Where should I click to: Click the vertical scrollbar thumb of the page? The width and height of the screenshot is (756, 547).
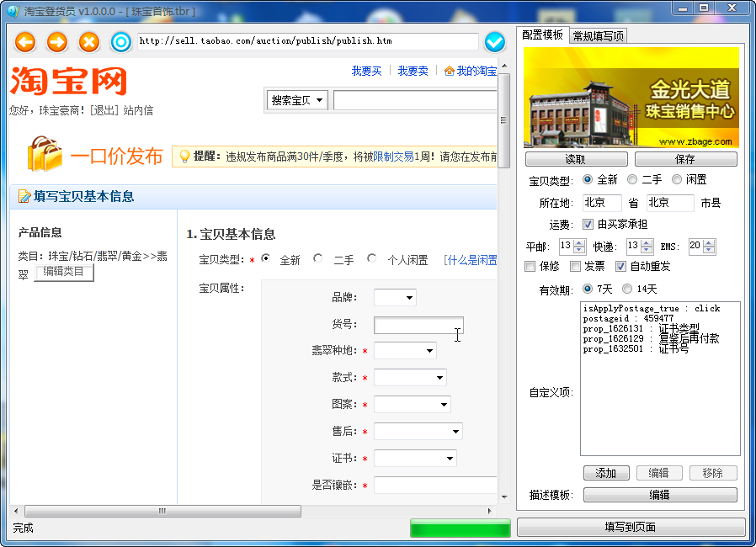(x=503, y=120)
